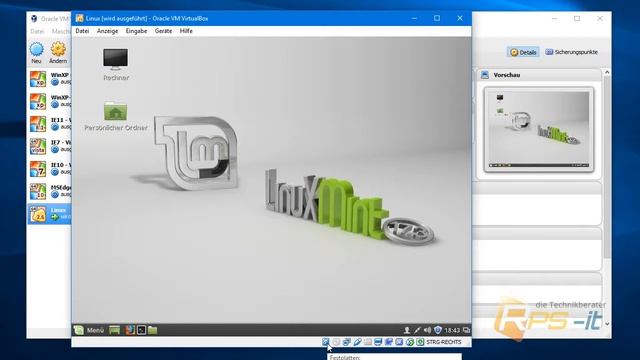
Task: Click the keyboard capture status icon
Action: (x=420, y=342)
